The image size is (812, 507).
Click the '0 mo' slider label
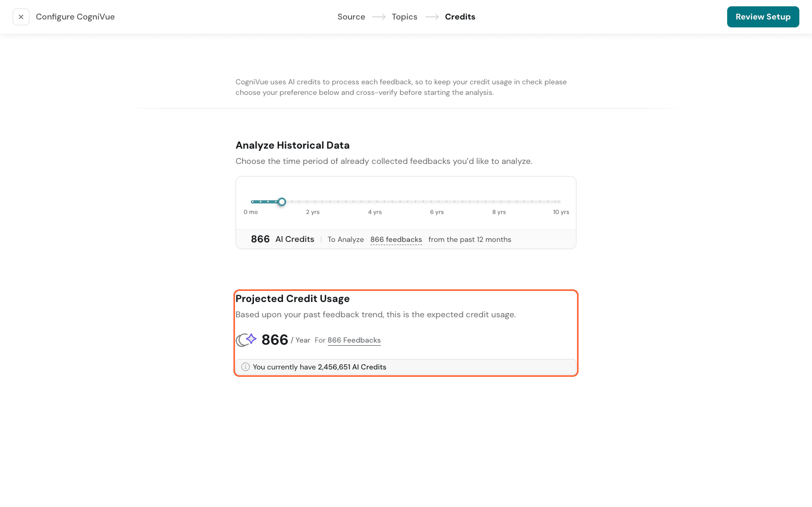[x=251, y=212]
